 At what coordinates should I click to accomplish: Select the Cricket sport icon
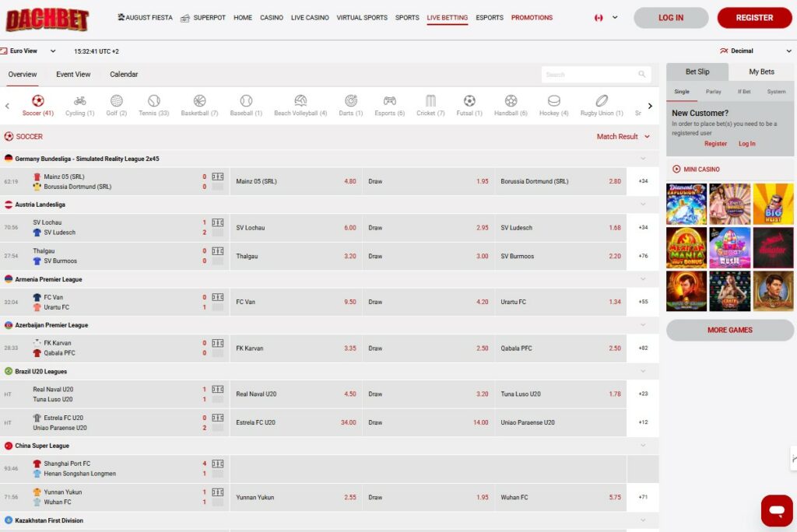pyautogui.click(x=430, y=105)
